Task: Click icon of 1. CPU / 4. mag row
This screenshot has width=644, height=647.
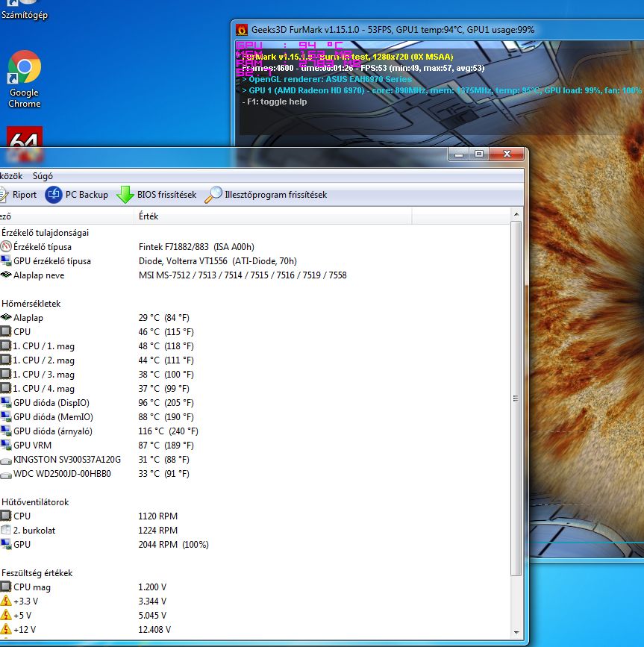Action: pyautogui.click(x=6, y=388)
